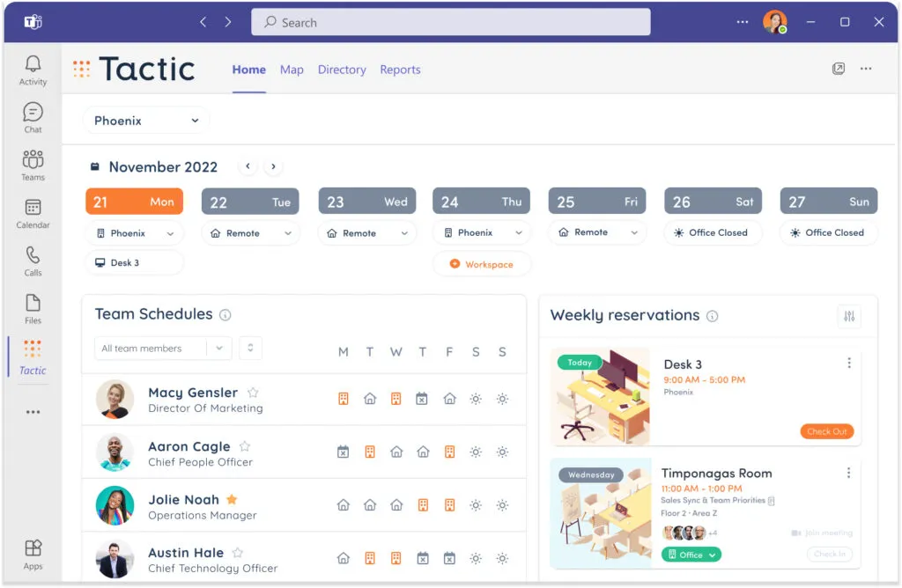Go to next week arrow
Image resolution: width=902 pixels, height=588 pixels.
[273, 166]
